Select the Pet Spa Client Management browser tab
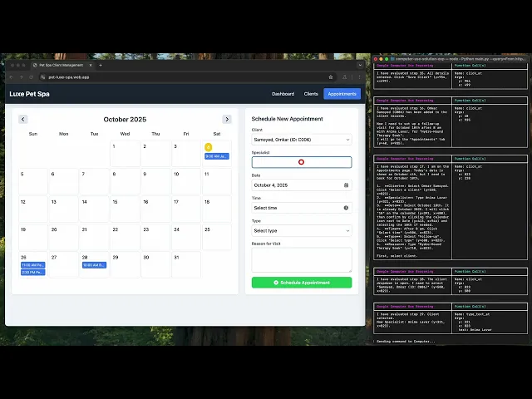The height and width of the screenshot is (399, 532). point(62,65)
